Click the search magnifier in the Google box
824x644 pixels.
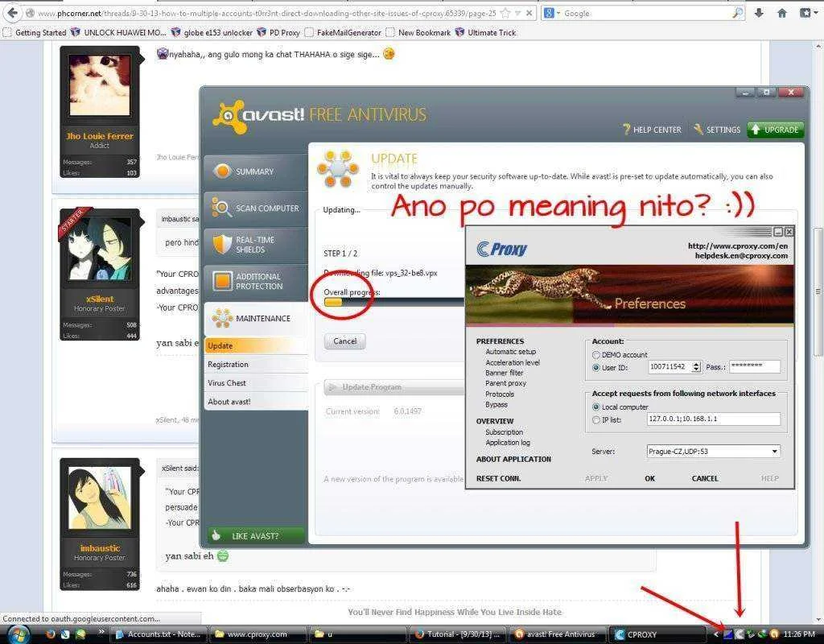point(738,13)
